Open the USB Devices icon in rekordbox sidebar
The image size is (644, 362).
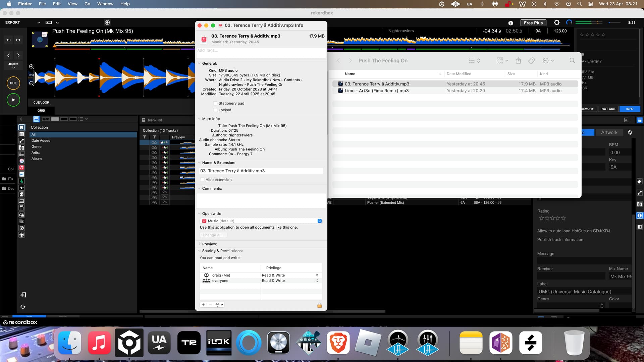[x=21, y=208]
